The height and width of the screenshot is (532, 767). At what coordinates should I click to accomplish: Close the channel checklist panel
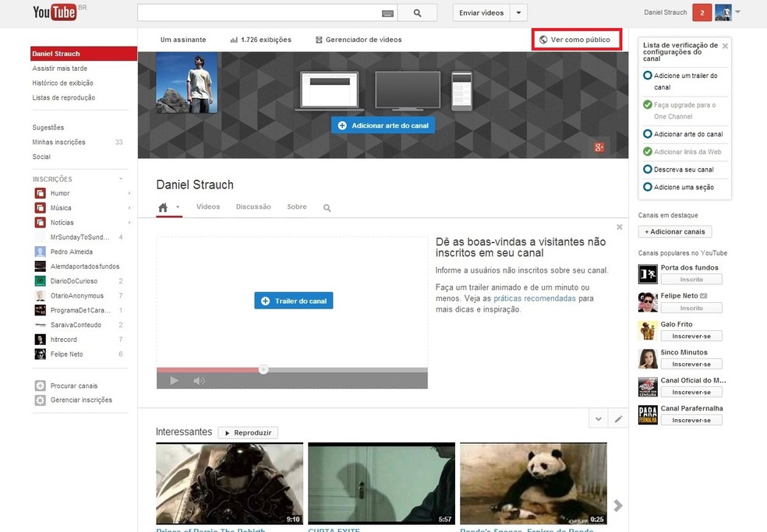(725, 46)
